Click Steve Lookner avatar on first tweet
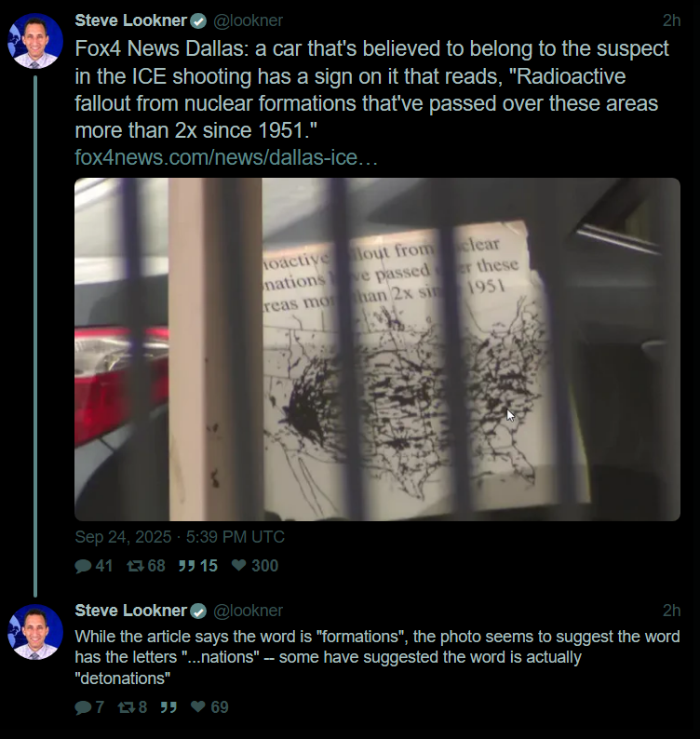 coord(35,41)
